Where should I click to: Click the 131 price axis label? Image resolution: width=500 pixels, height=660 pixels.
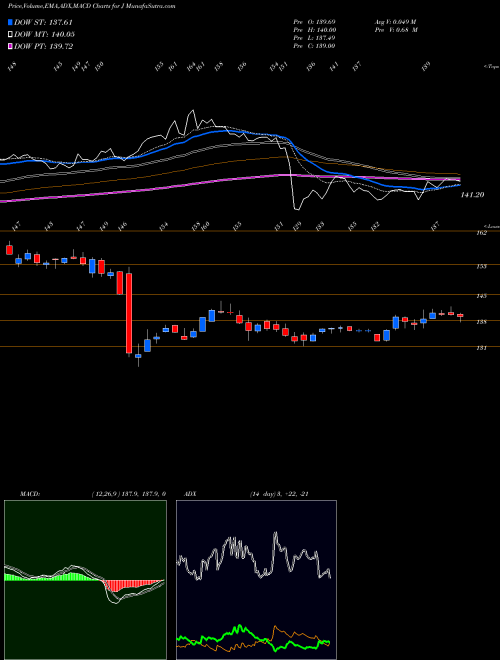(x=481, y=348)
